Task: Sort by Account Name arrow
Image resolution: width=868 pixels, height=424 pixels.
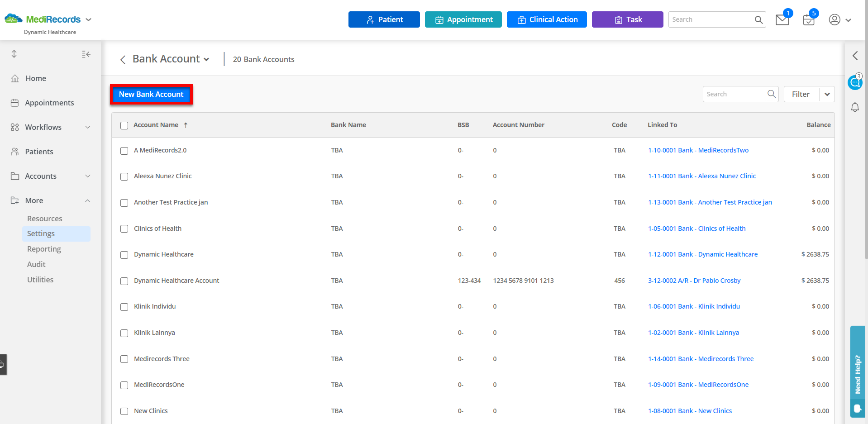Action: [186, 125]
